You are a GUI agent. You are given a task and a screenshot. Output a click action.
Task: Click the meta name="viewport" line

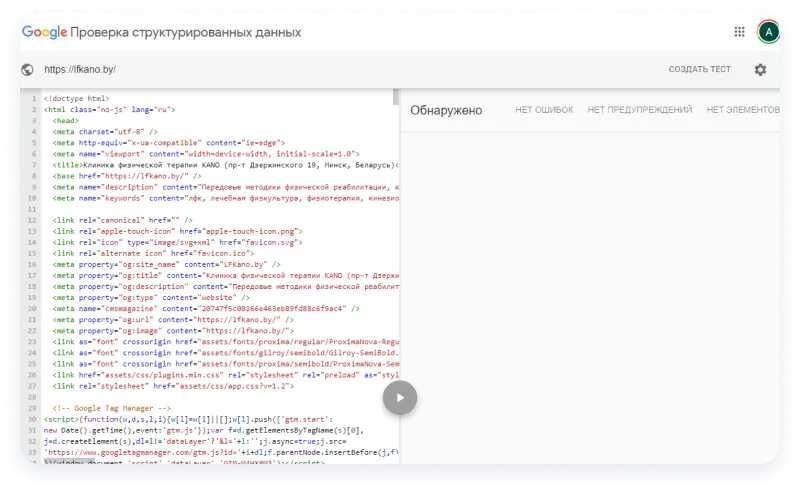tap(206, 154)
